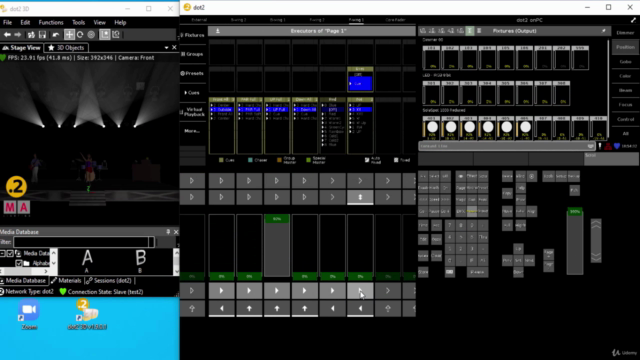Screen dimensions: 640x360
Task: Click the torch icon right of command line
Action: (x=600, y=146)
